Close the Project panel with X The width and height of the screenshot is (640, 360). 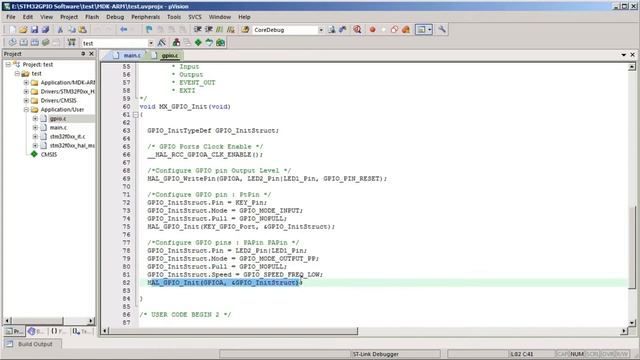coord(91,54)
